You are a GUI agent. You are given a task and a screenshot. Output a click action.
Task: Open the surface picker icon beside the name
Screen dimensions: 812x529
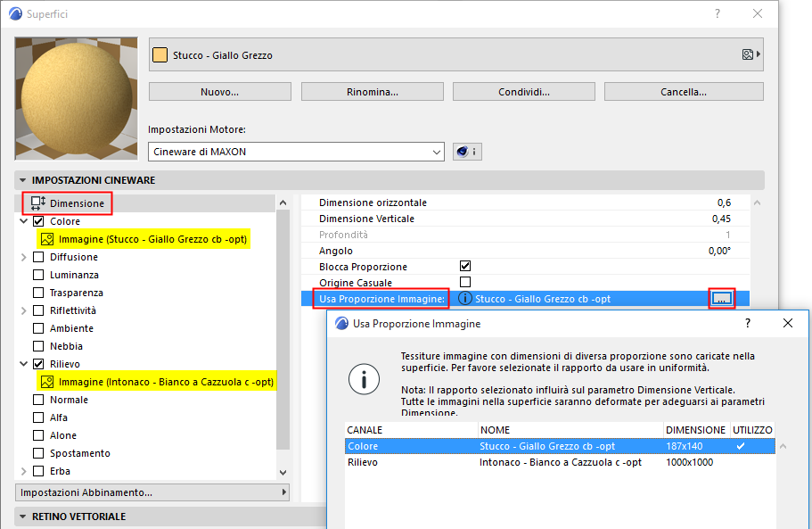750,54
